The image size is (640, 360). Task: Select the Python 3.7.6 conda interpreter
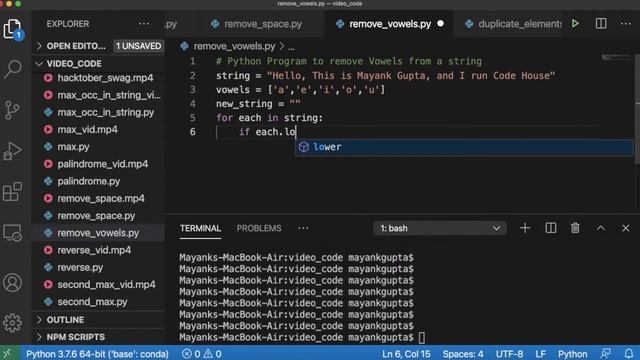[x=97, y=353]
